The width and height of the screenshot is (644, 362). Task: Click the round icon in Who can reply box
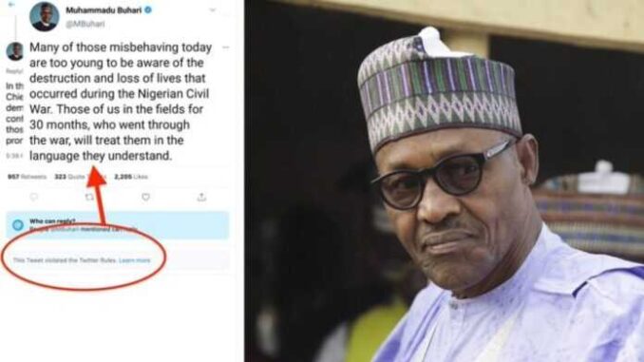click(18, 225)
